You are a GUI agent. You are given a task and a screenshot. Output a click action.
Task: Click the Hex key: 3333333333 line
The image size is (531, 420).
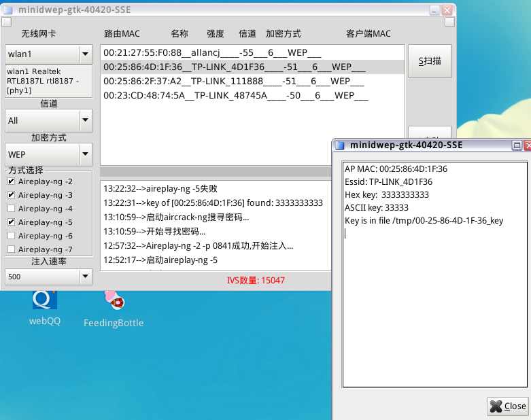[387, 194]
